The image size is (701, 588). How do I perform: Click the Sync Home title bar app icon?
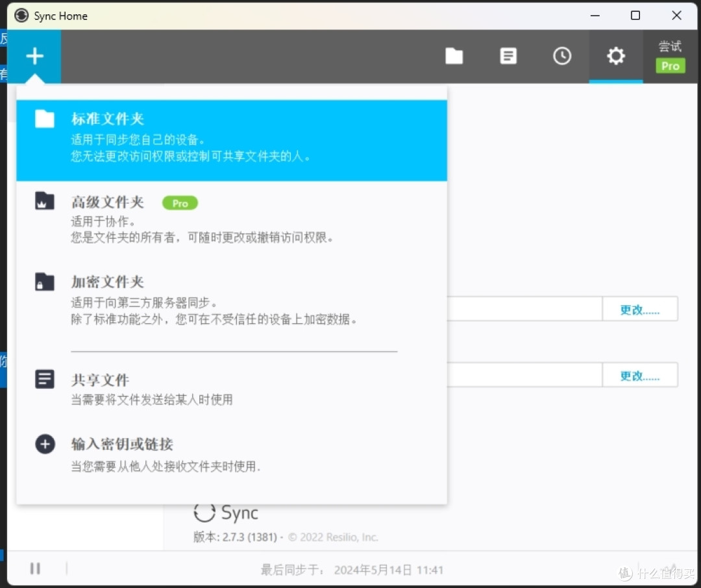(x=21, y=16)
